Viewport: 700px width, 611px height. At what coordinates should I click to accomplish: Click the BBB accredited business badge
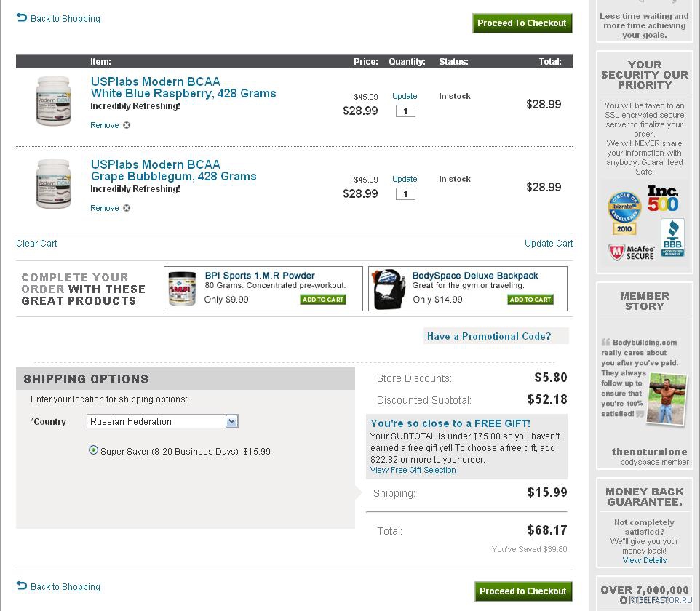(x=672, y=238)
